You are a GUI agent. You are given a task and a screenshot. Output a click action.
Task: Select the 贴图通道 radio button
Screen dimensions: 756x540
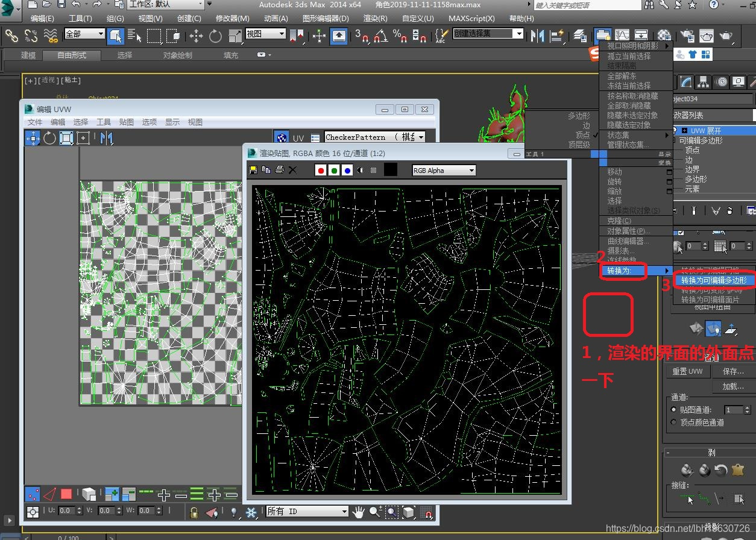tap(674, 410)
